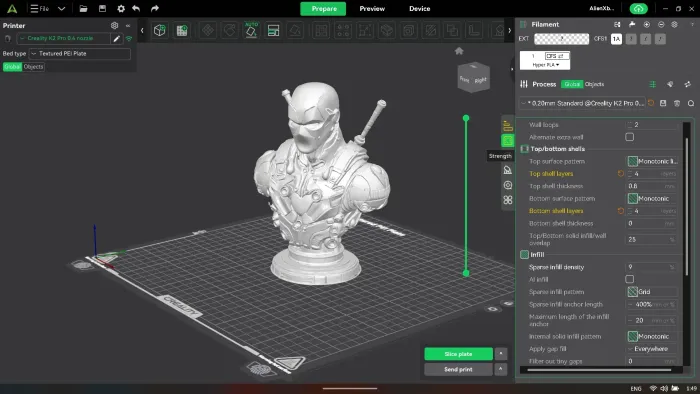The image size is (700, 394).
Task: Select the Auto orient tool icon
Action: [x=251, y=30]
